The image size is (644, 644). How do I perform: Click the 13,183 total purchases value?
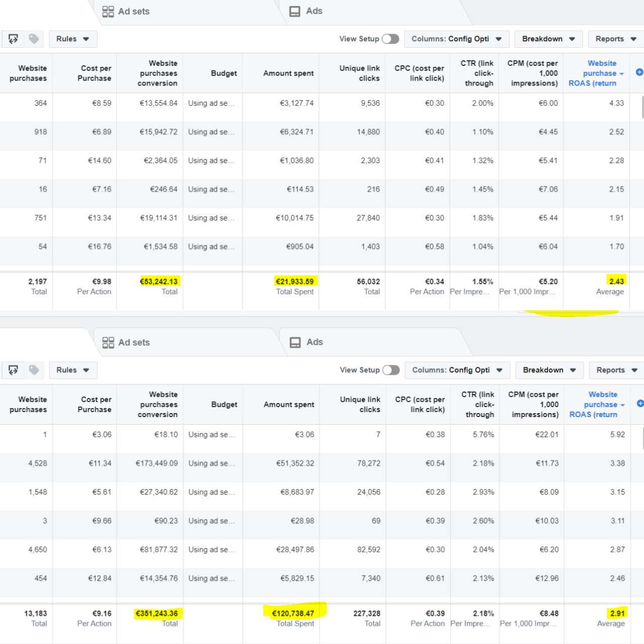point(35,613)
